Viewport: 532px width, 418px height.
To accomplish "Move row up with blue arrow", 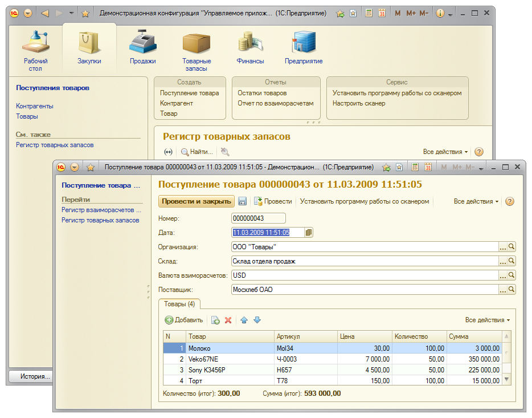I will tap(244, 320).
